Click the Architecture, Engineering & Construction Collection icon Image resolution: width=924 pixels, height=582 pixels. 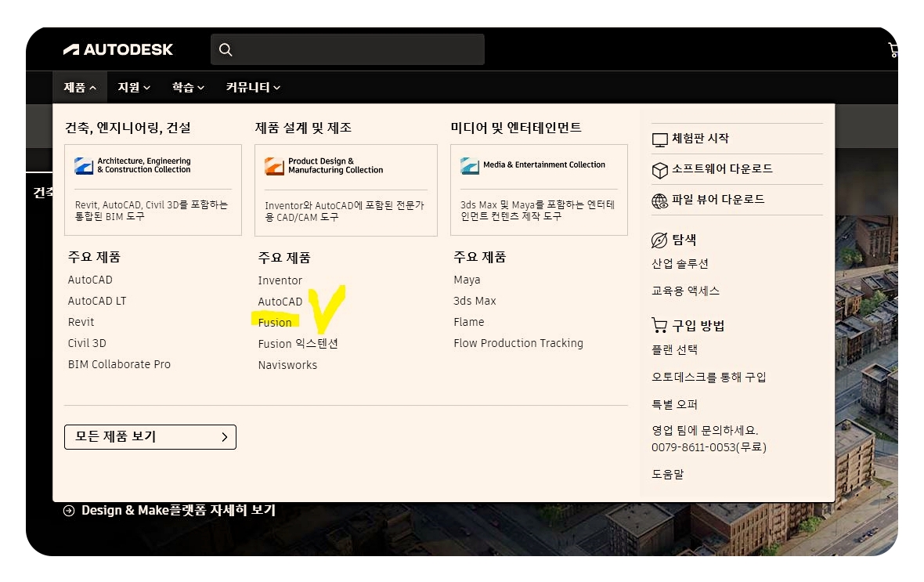click(x=84, y=166)
